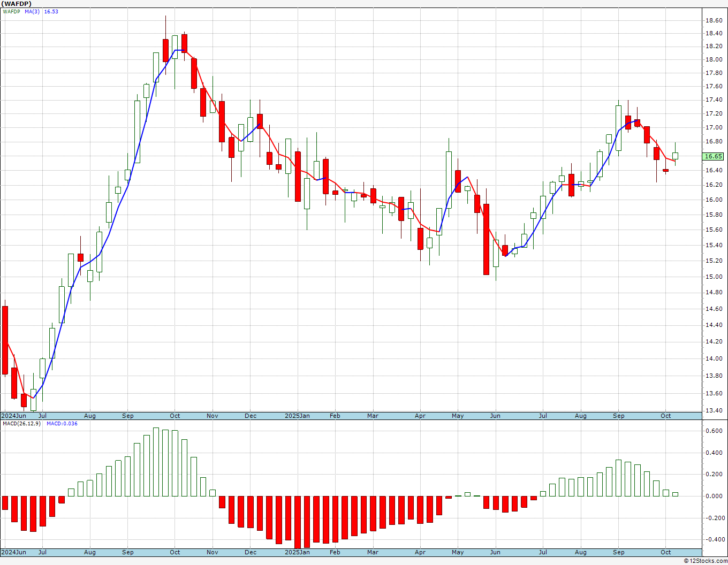This screenshot has height=565, width=728.
Task: Click the 16.80 price axis label
Action: click(713, 142)
